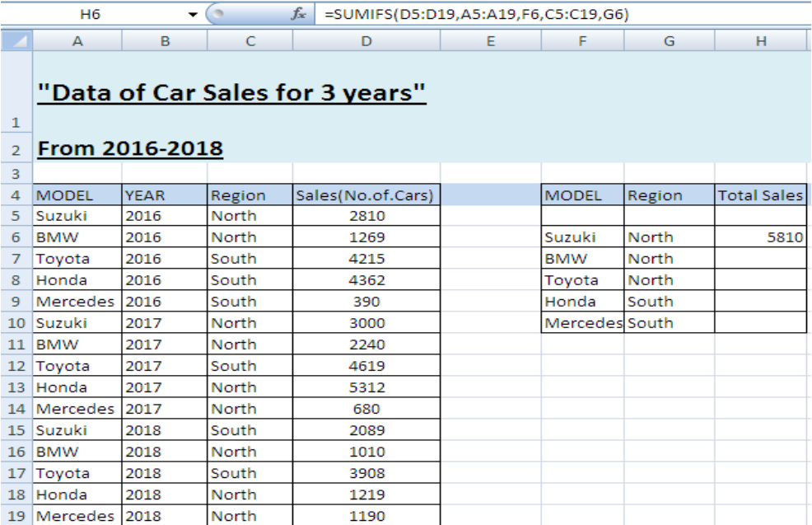Click Honda in the summary table
This screenshot has height=525, width=812.
click(x=582, y=302)
